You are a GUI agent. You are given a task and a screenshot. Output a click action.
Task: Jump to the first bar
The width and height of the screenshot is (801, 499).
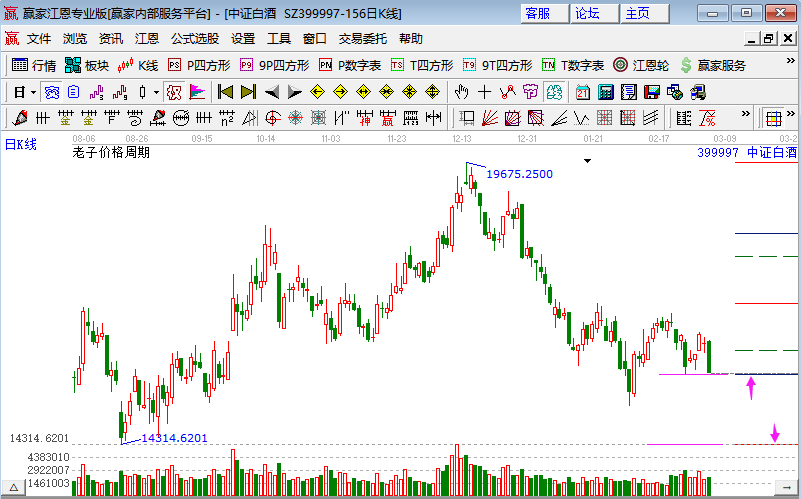[x=225, y=92]
